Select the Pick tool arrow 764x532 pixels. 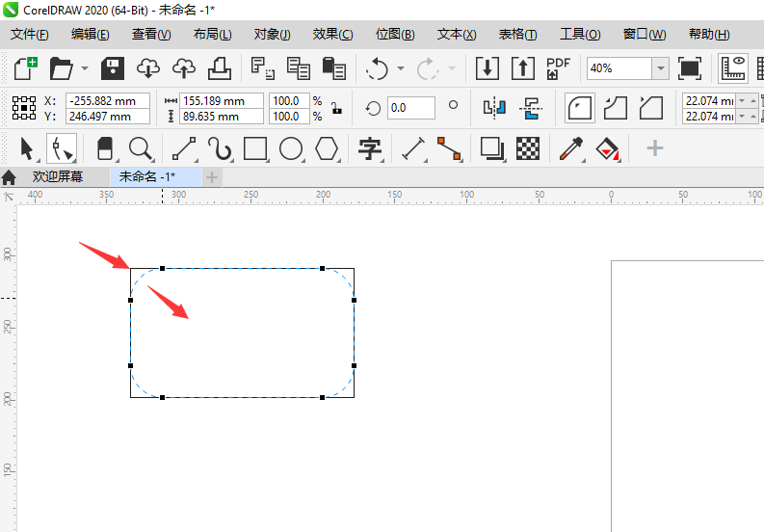point(26,148)
